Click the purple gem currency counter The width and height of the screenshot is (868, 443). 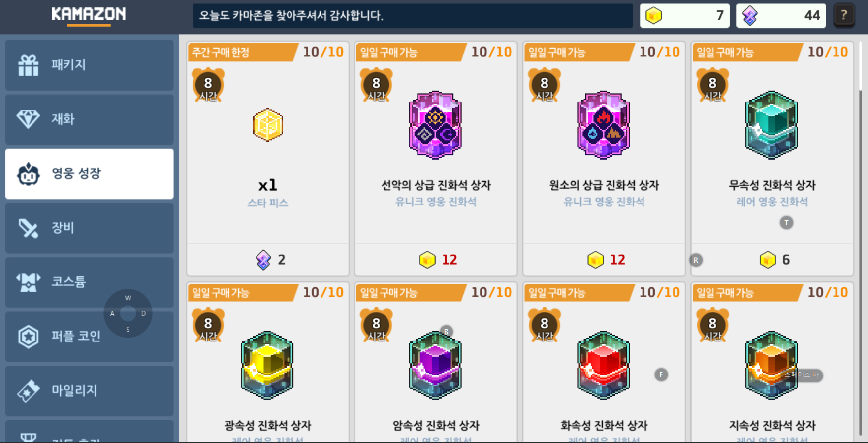(x=781, y=16)
